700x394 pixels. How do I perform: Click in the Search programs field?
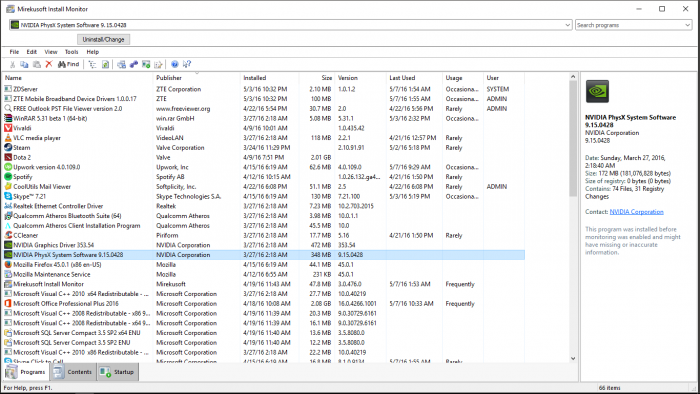point(629,25)
